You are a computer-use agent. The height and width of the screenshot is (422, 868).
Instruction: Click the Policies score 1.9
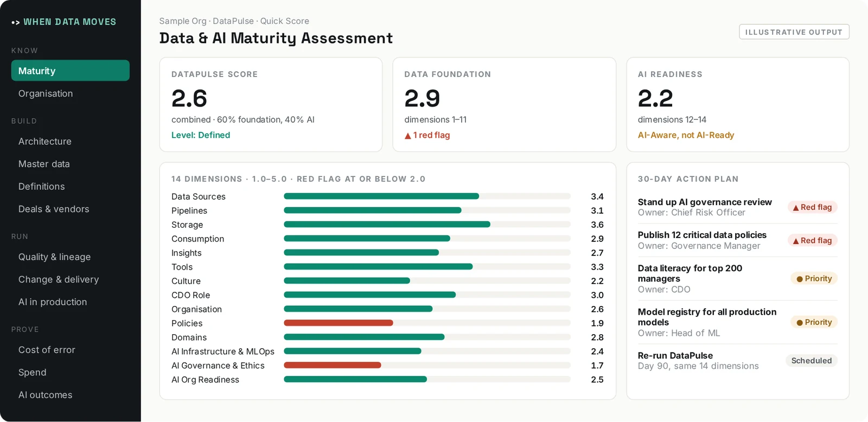597,323
